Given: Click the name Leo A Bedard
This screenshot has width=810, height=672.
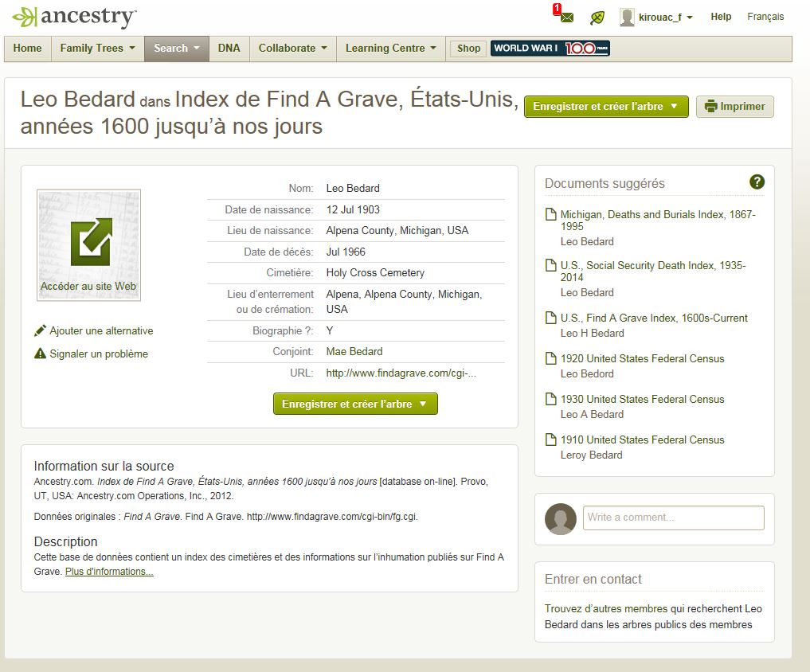Looking at the screenshot, I should click(592, 414).
